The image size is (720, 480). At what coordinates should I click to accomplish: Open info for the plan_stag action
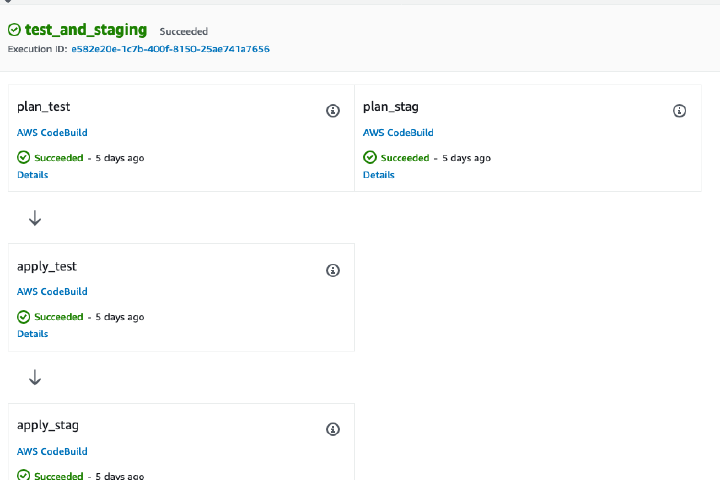(x=679, y=111)
